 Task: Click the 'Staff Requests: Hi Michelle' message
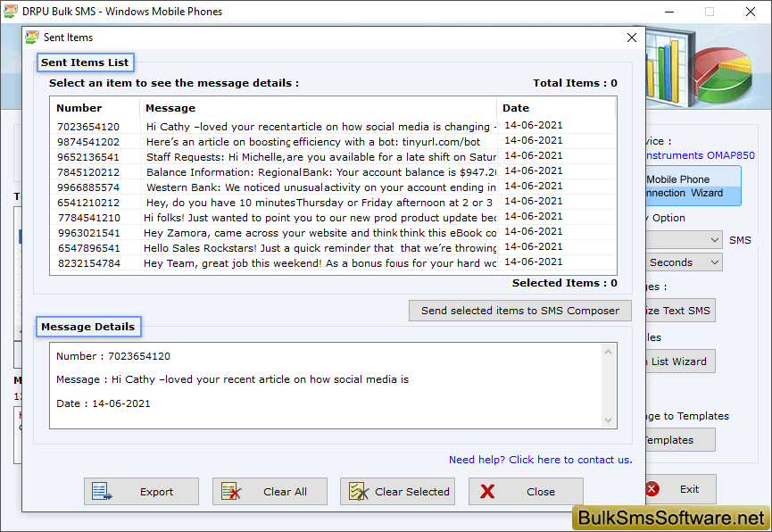320,157
